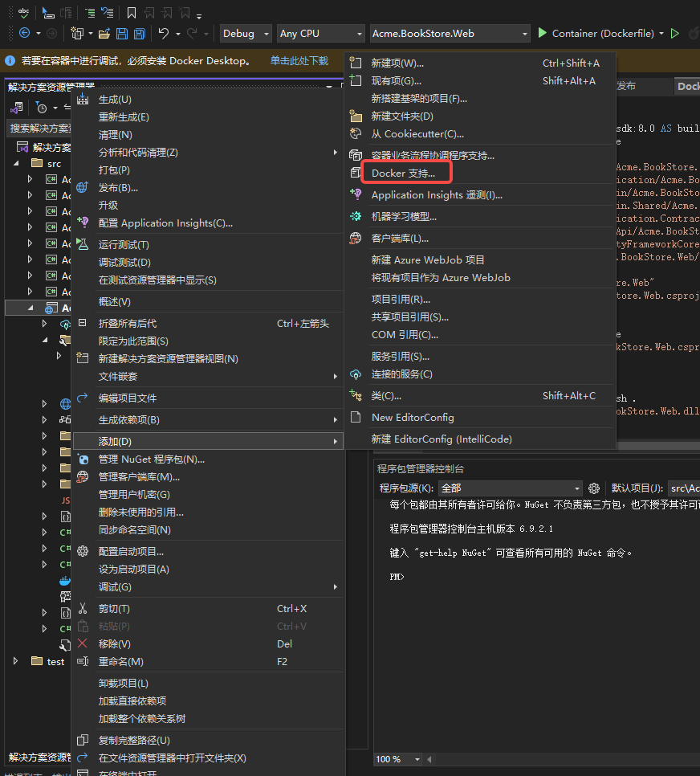Click the info icon in Docker notification bar
The height and width of the screenshot is (776, 700).
(10, 61)
